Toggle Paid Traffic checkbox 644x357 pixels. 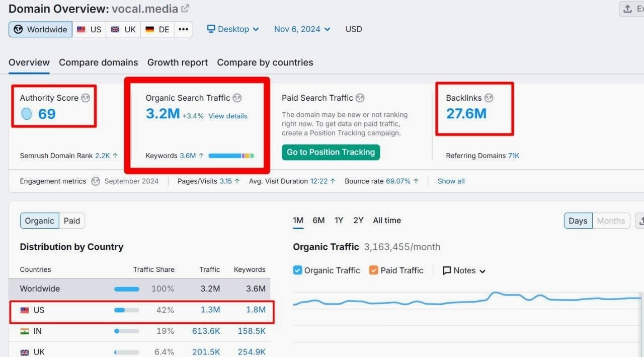[x=373, y=270]
